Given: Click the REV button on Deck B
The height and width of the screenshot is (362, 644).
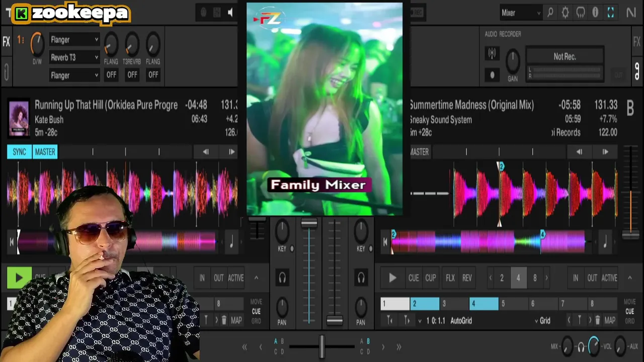Looking at the screenshot, I should click(x=467, y=278).
